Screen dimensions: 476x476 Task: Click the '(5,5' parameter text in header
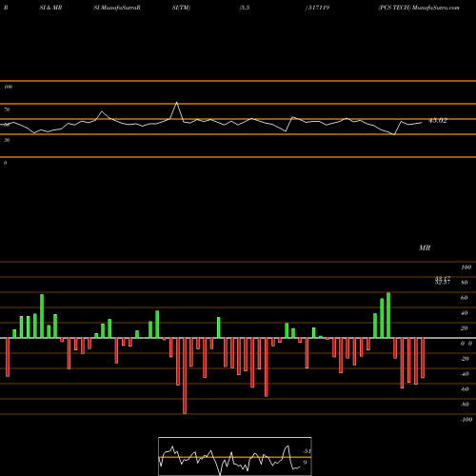pyautogui.click(x=245, y=8)
